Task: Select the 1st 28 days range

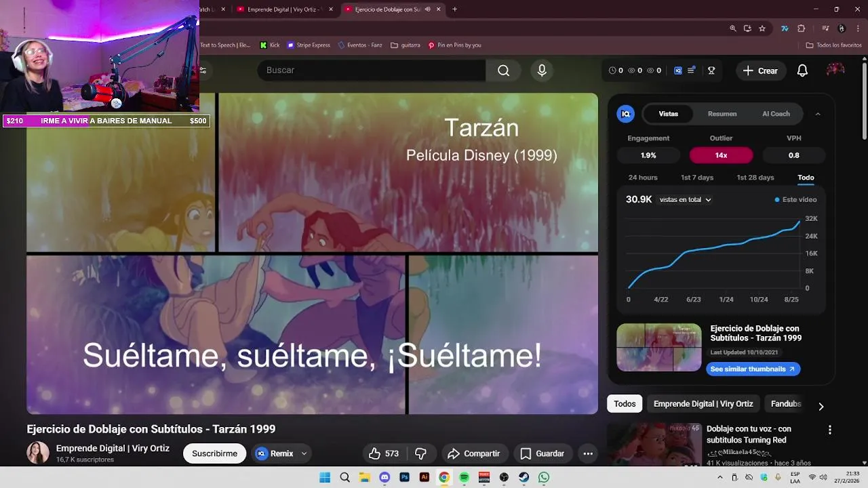Action: point(755,178)
